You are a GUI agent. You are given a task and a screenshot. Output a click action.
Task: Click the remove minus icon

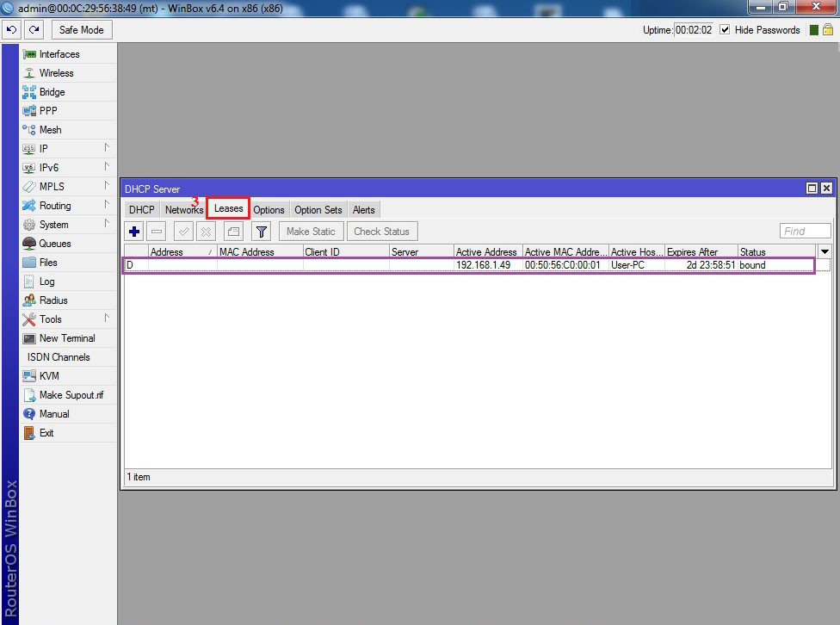(157, 232)
